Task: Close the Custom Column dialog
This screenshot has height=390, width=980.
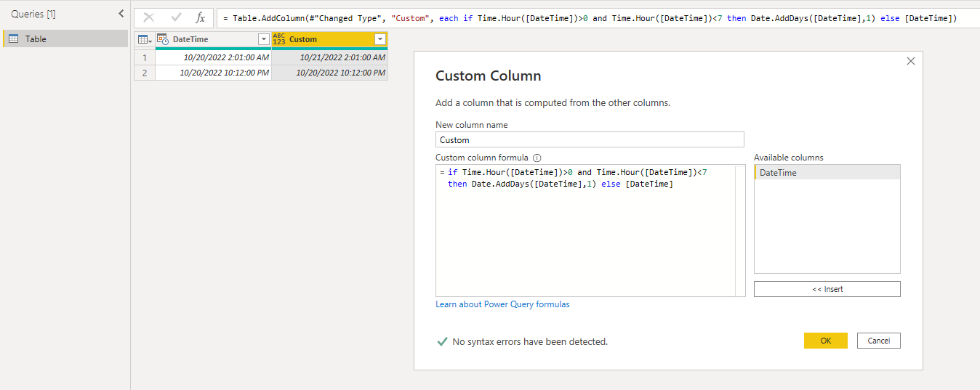Action: [910, 62]
